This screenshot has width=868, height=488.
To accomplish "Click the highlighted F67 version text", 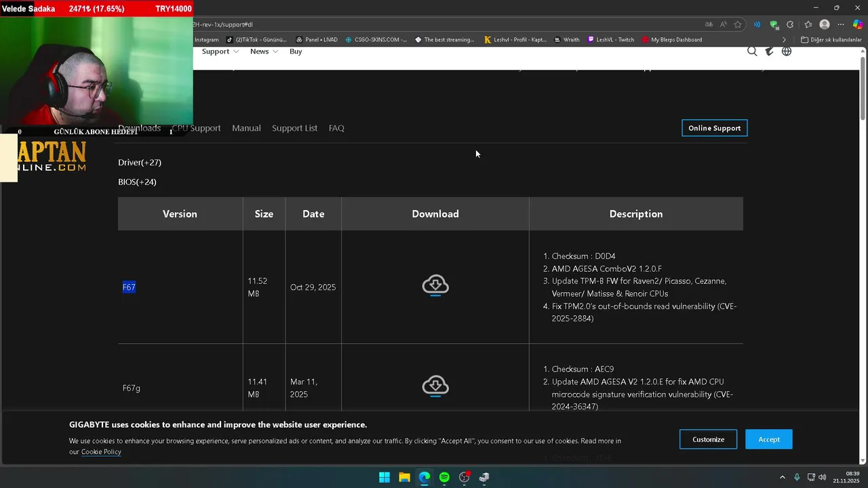I will 129,287.
